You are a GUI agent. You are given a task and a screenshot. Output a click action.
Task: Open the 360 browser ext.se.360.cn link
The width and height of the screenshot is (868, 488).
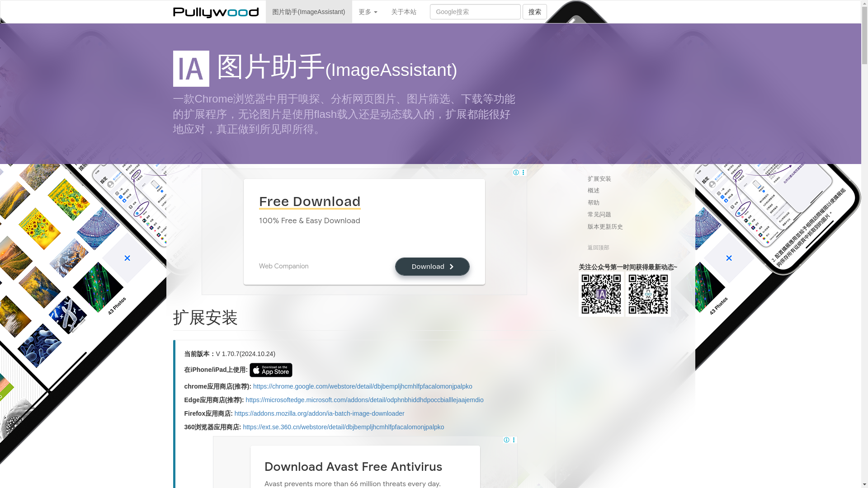pos(343,427)
